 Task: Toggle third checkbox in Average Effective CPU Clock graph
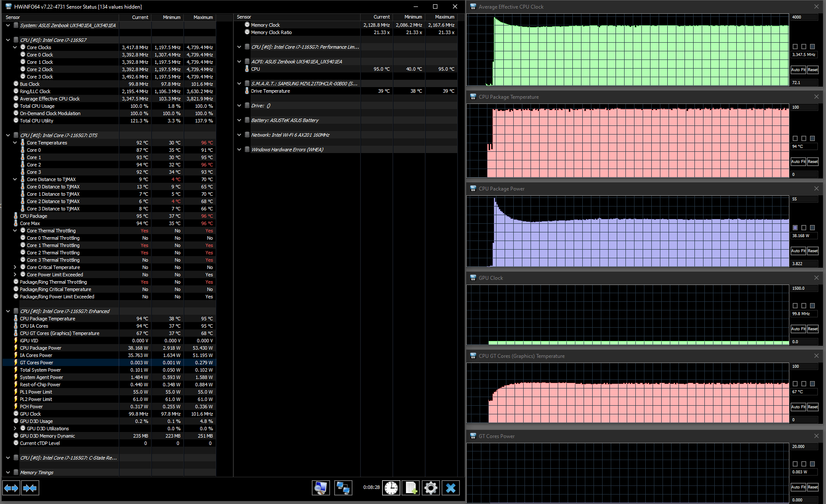coord(812,47)
